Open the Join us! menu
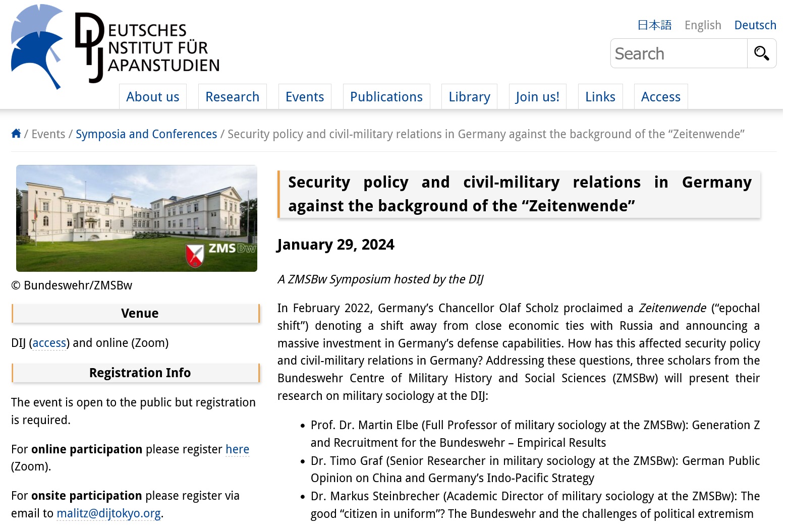This screenshot has width=790, height=532. [537, 96]
